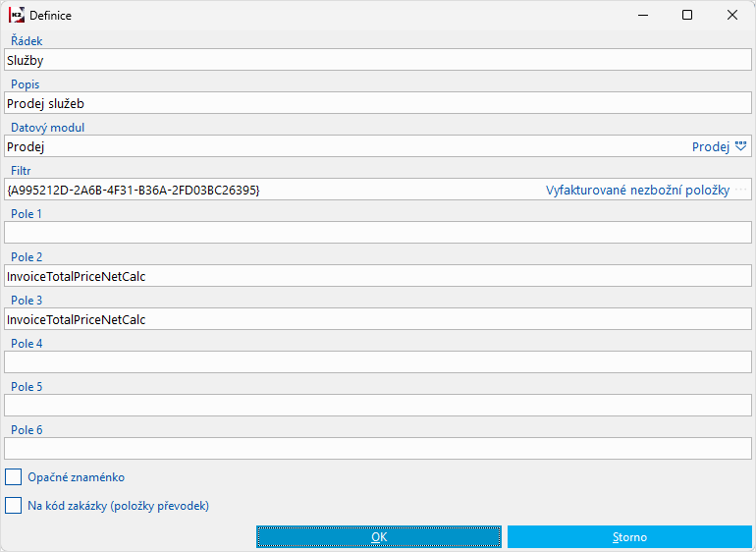Focus the empty Pole 5 input
Image resolution: width=756 pixels, height=552 pixels.
[x=378, y=406]
